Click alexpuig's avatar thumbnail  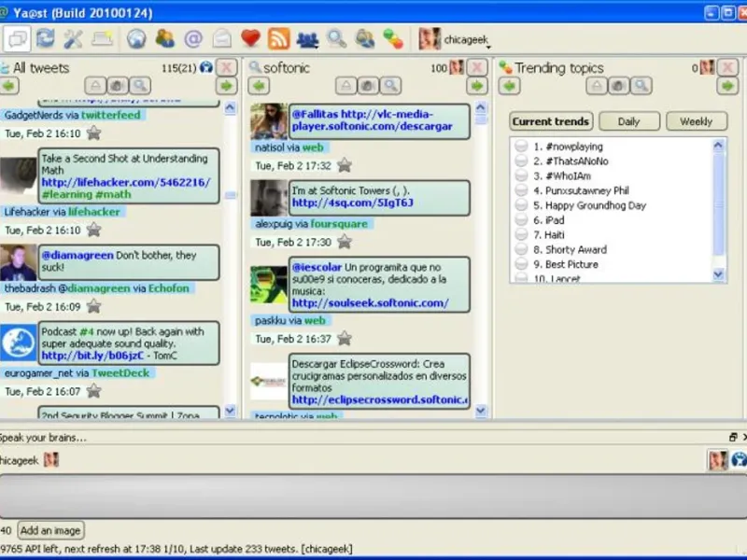(269, 198)
